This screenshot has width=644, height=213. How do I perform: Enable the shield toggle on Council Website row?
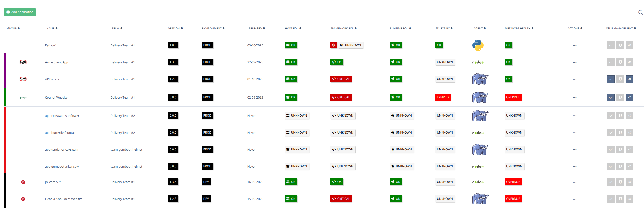point(620,97)
